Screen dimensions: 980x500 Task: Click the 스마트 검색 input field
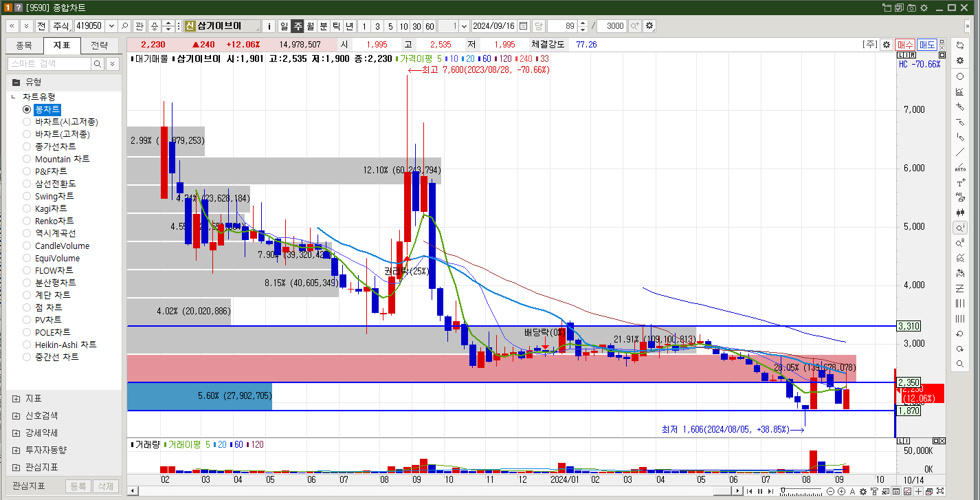[x=49, y=64]
